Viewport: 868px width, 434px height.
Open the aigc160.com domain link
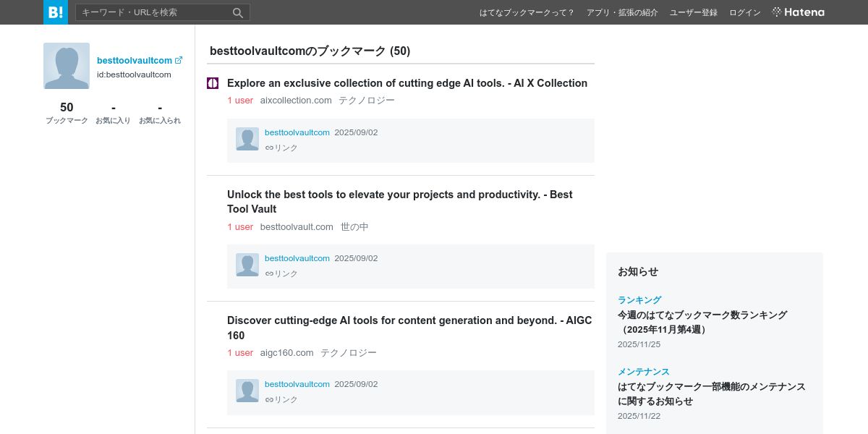tap(287, 352)
